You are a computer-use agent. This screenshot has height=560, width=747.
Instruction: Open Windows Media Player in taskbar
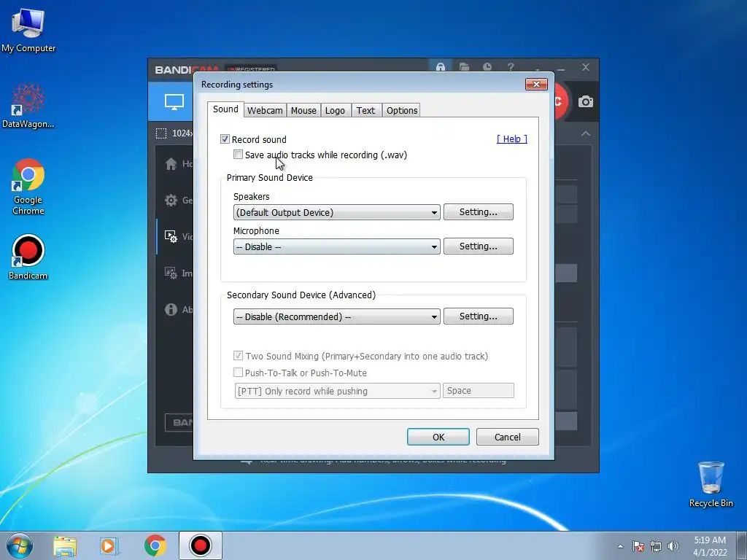click(x=109, y=545)
